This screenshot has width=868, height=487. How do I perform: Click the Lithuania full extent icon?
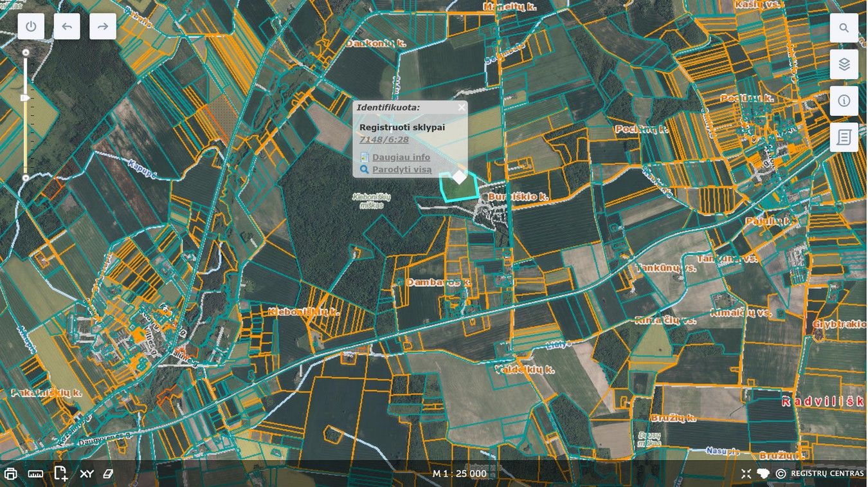coord(763,473)
